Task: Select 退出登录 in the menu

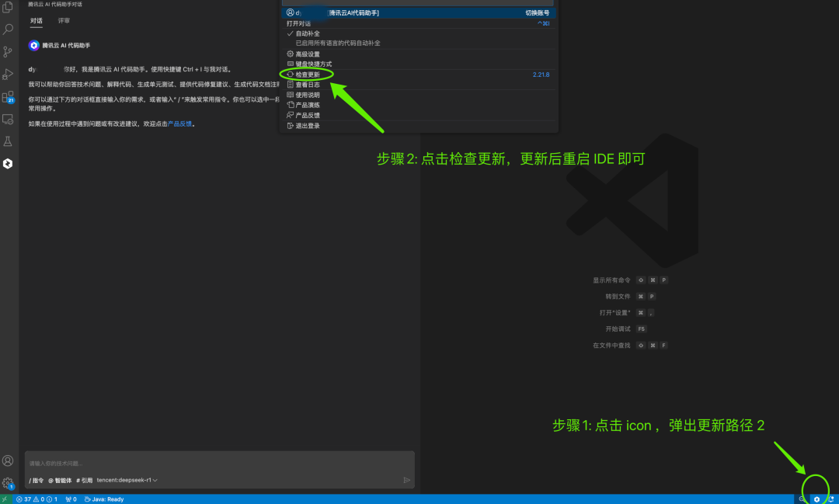Action: click(419, 126)
